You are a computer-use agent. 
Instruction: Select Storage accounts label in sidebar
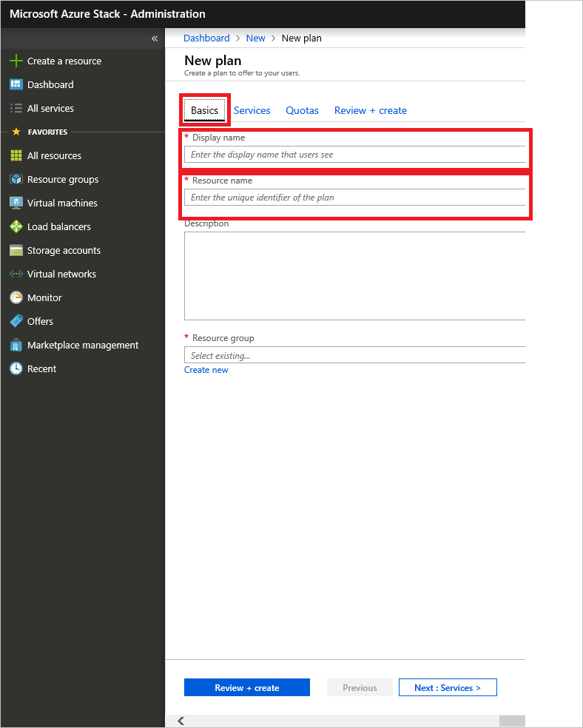64,250
